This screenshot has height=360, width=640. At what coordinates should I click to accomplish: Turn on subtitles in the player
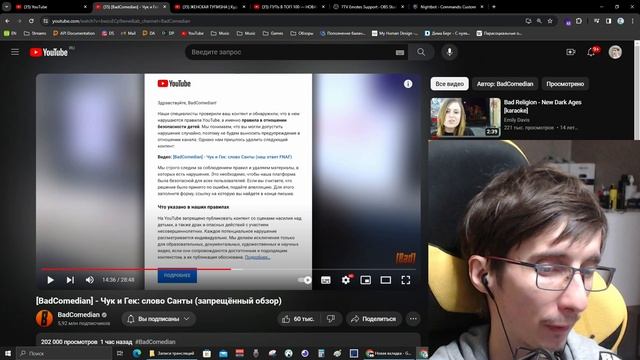tap(326, 280)
